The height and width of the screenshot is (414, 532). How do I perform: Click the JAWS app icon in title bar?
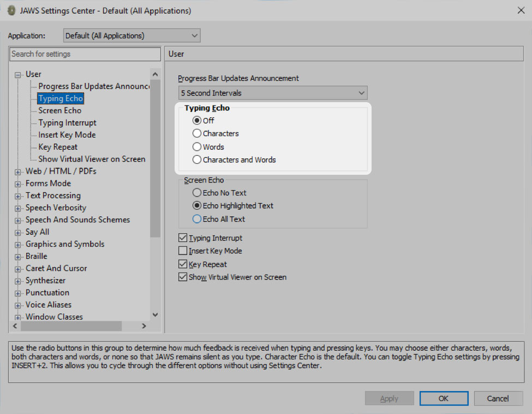(x=11, y=10)
